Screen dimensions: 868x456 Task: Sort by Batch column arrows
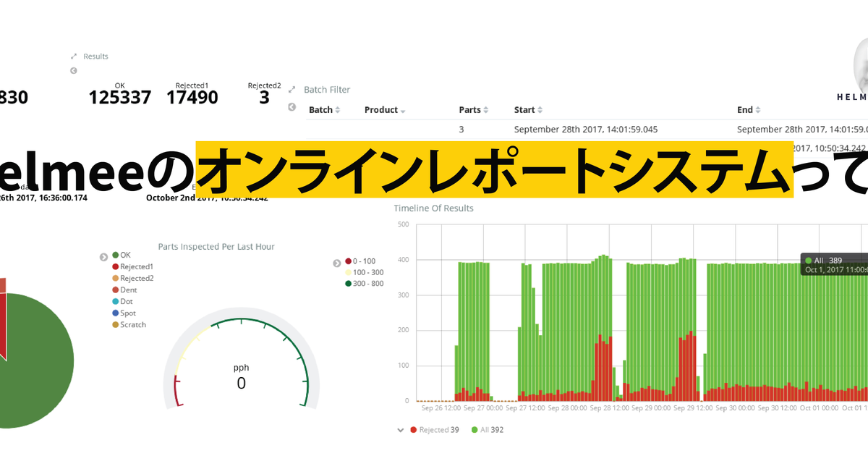pyautogui.click(x=338, y=110)
